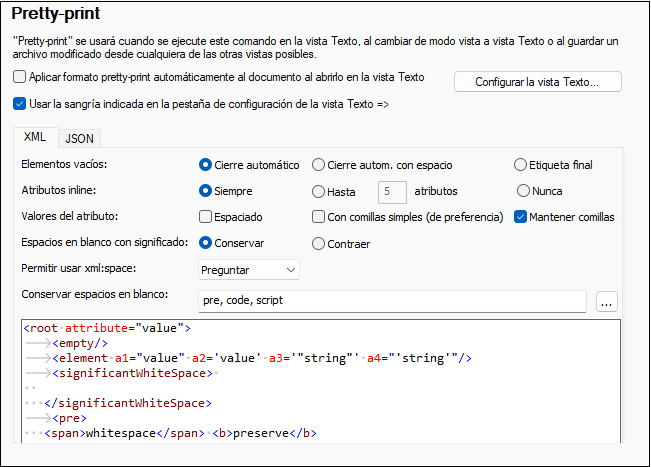651x467 pixels.
Task: Choose Contraer for significant whitespace
Action: [319, 243]
